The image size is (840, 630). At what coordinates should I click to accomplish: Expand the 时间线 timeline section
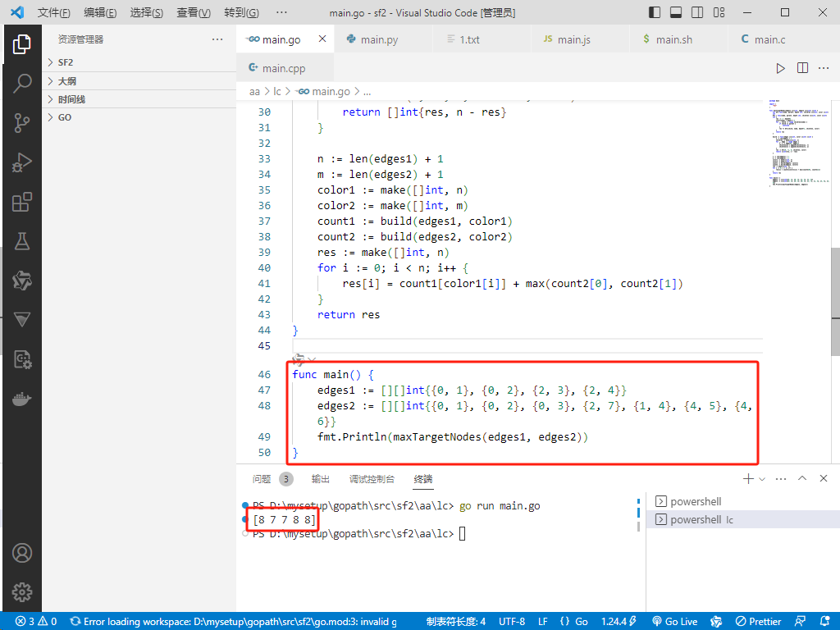pyautogui.click(x=139, y=99)
